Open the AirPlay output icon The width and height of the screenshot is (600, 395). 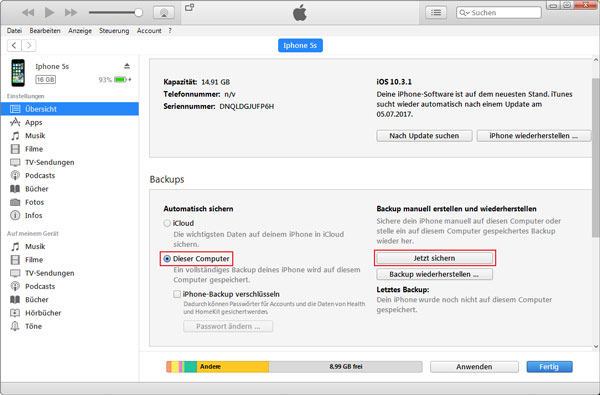164,13
